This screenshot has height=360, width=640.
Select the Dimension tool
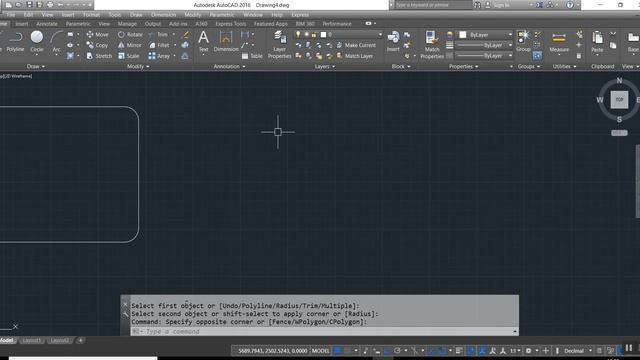pos(226,42)
